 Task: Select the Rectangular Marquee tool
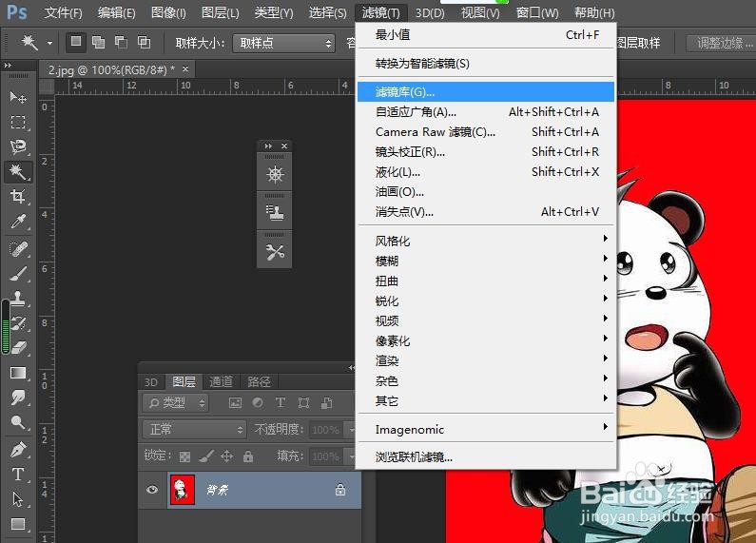18,122
